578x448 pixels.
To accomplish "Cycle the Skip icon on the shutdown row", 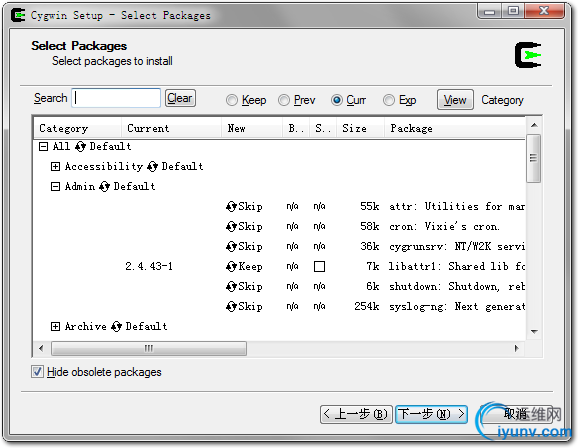I will 231,286.
